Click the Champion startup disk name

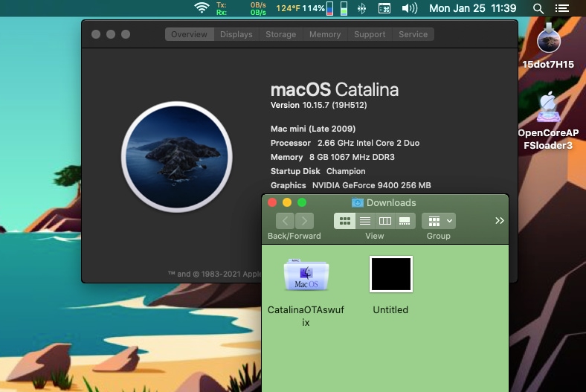tap(346, 172)
